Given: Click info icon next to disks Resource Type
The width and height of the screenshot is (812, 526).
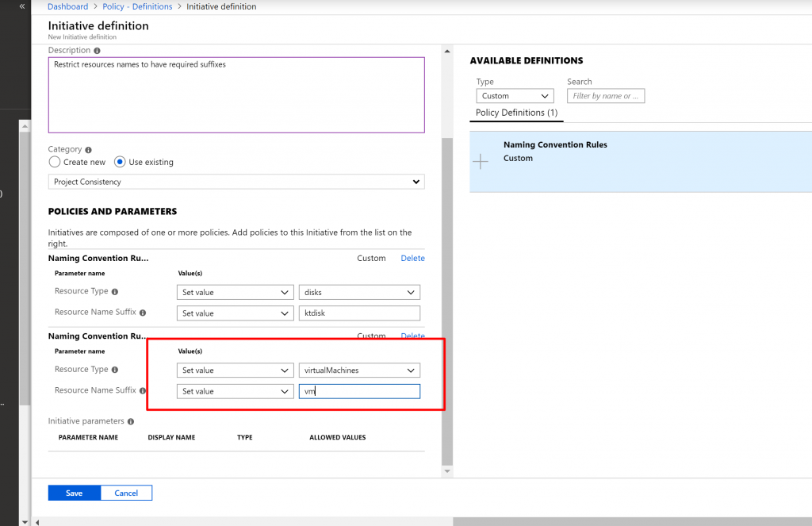Looking at the screenshot, I should tap(115, 292).
